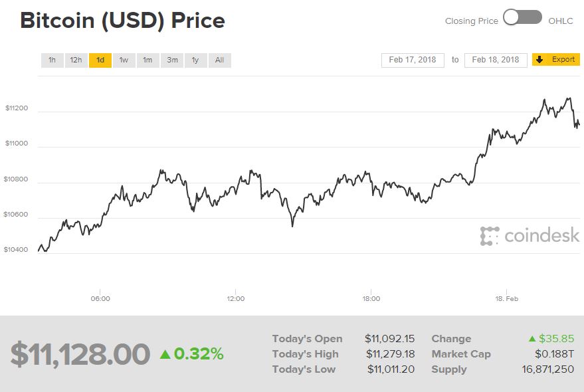The height and width of the screenshot is (392, 584).
Task: Switch chart to 1m range
Action: point(147,60)
